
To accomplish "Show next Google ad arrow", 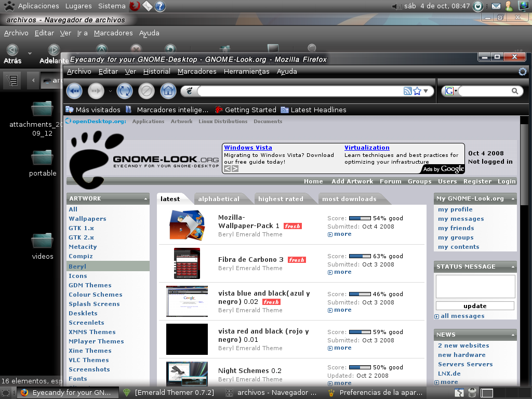I will 235,168.
